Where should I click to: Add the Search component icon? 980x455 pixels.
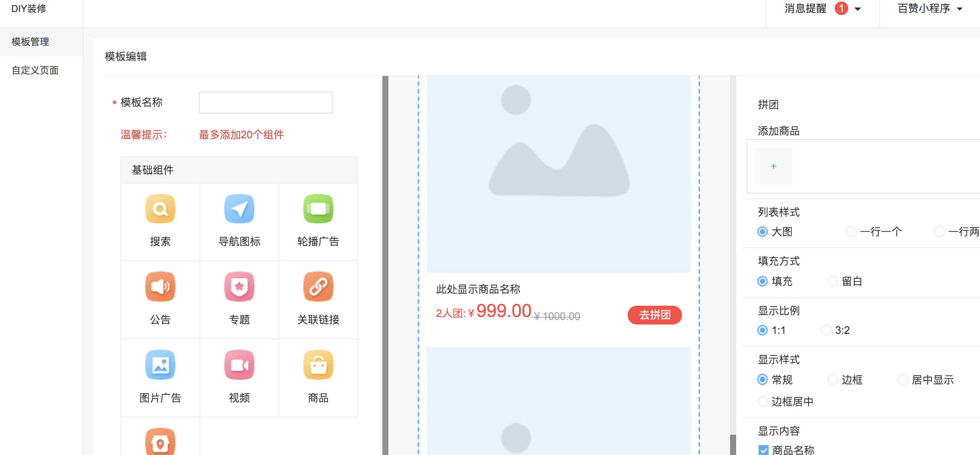pyautogui.click(x=160, y=209)
